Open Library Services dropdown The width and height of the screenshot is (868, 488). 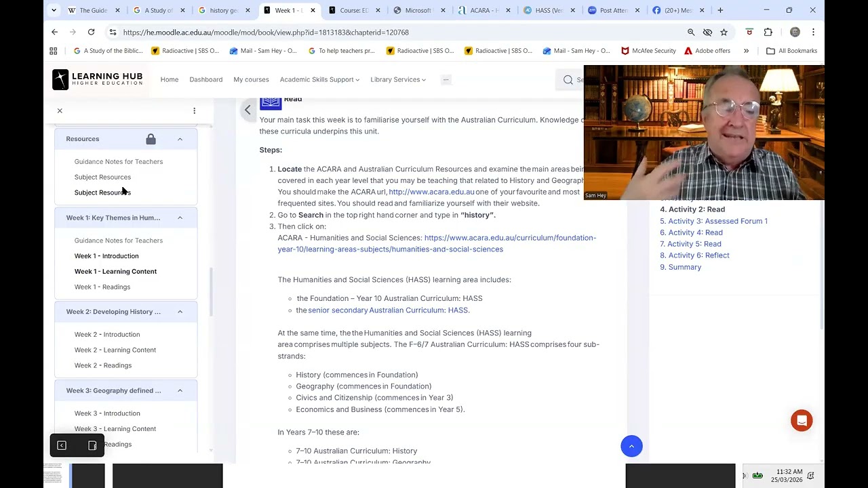click(x=398, y=80)
